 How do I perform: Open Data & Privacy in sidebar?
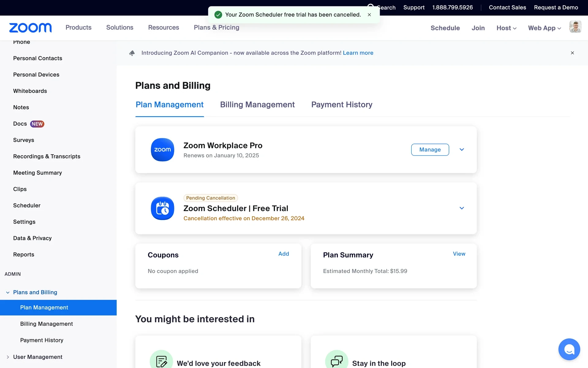[x=32, y=238]
